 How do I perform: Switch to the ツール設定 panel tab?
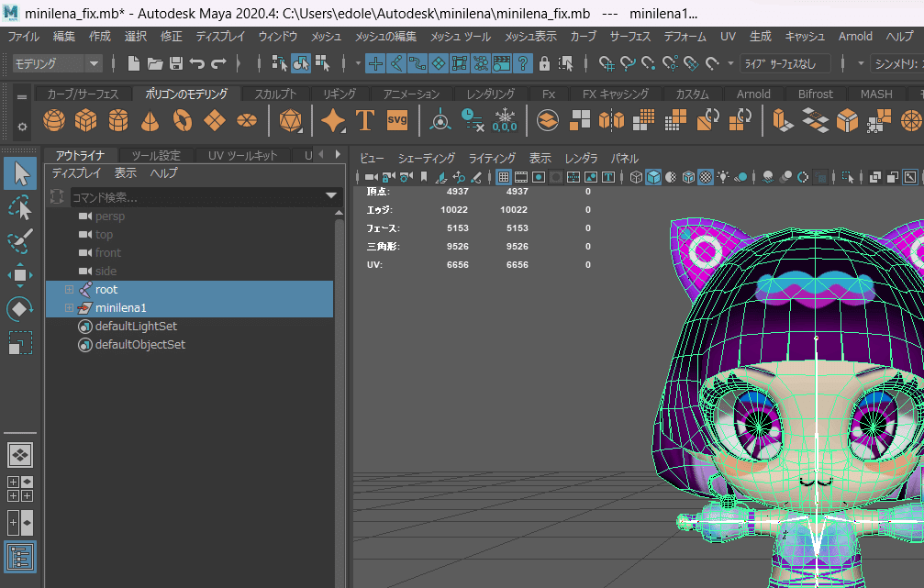156,156
